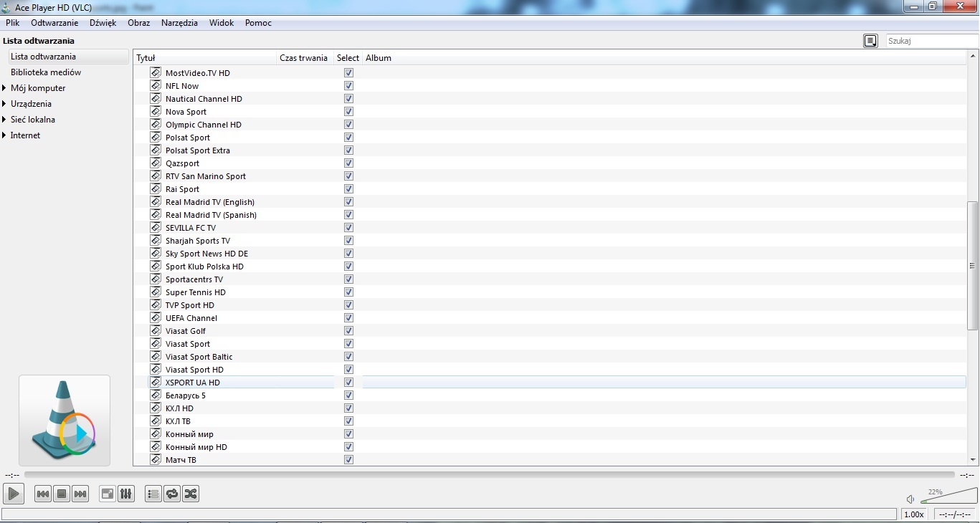Open extended settings equalizer icon
This screenshot has width=980, height=523.
126,494
